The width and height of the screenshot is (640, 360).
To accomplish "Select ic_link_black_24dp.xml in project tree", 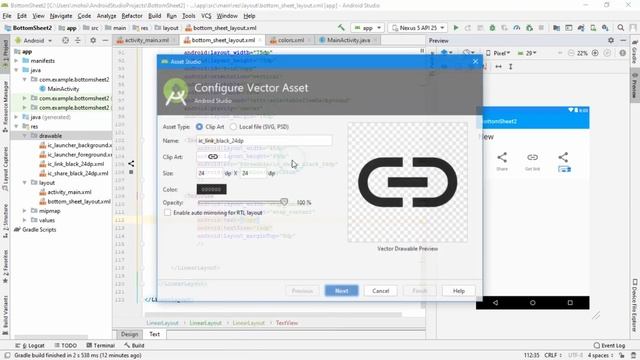I will 76,164.
